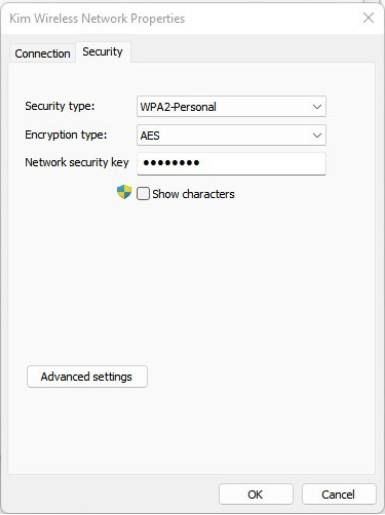Click the UAC shield icon

pyautogui.click(x=124, y=192)
